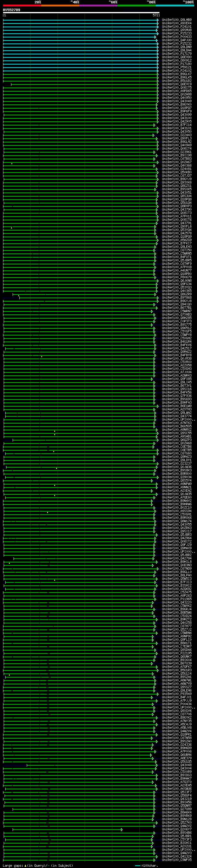The height and width of the screenshot is (868, 197).
Task: Click label UniRef100_B9T868
Action: pos(177,298)
